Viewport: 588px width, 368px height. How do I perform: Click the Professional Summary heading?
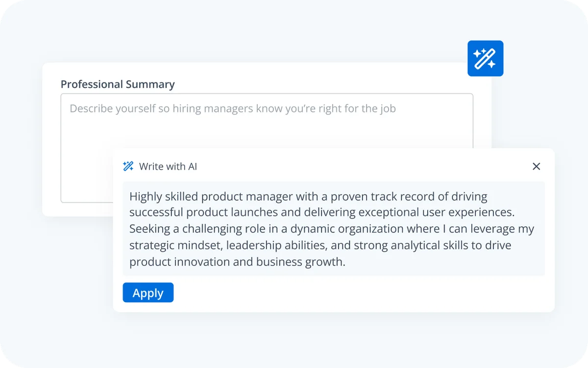point(118,84)
